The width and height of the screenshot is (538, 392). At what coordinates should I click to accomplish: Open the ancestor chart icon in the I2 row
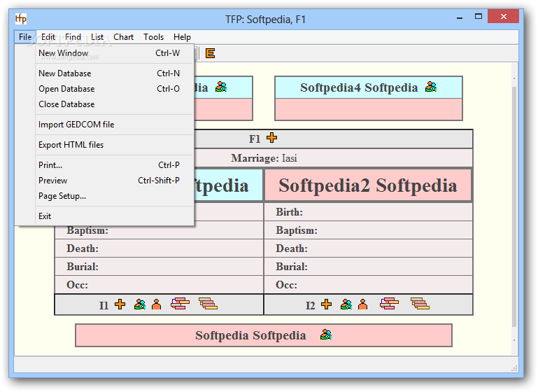pyautogui.click(x=390, y=303)
